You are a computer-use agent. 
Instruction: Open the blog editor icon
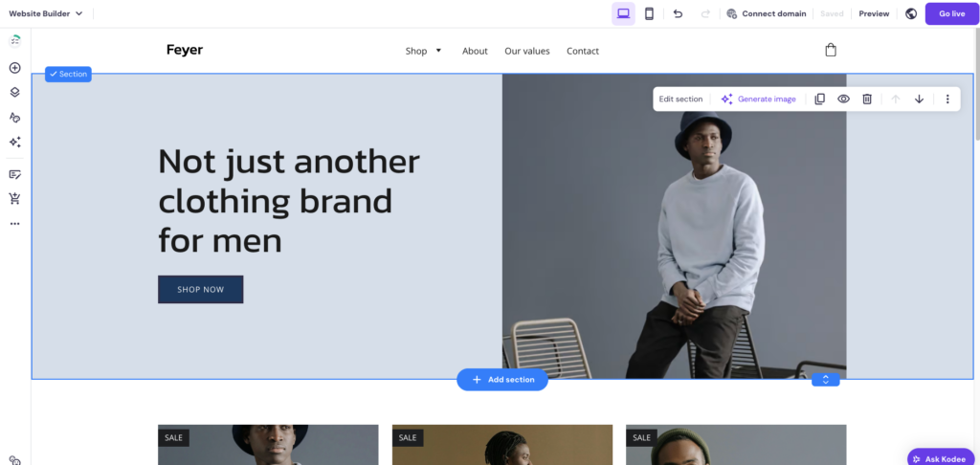15,174
